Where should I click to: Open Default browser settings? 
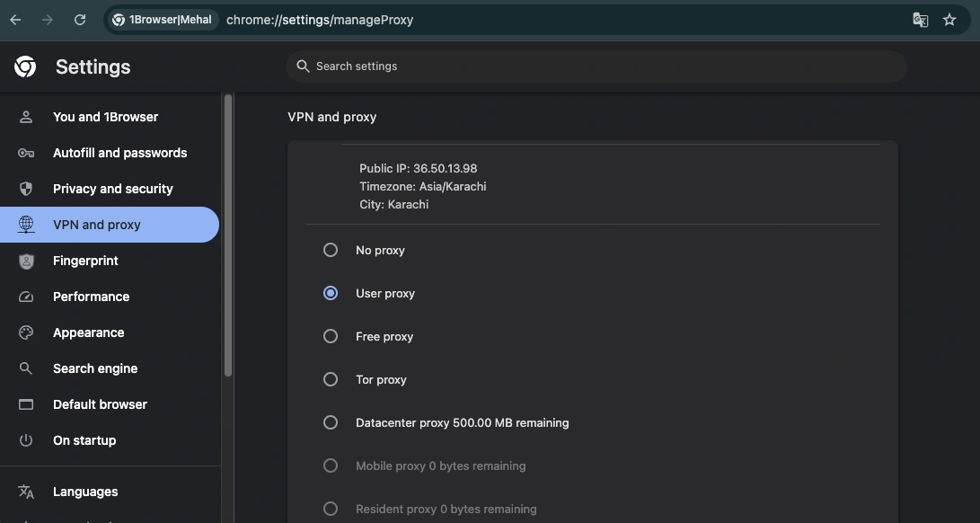[x=100, y=404]
